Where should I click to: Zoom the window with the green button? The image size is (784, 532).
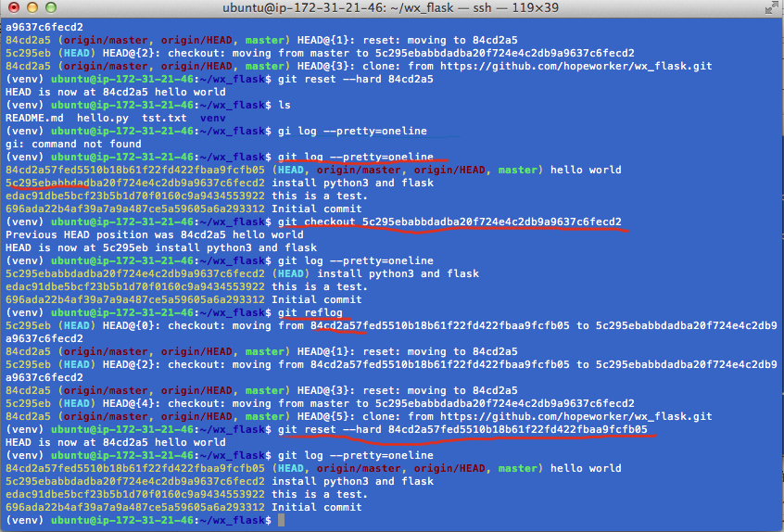[51, 7]
